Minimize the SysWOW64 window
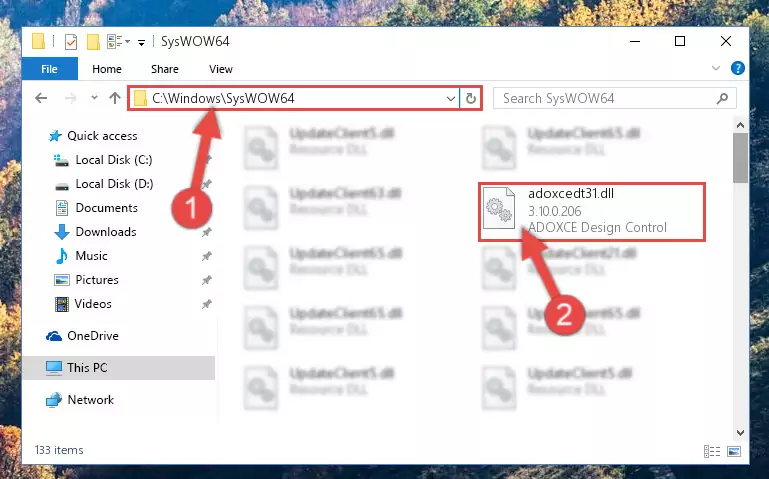Viewport: 769px width, 479px height. [635, 41]
